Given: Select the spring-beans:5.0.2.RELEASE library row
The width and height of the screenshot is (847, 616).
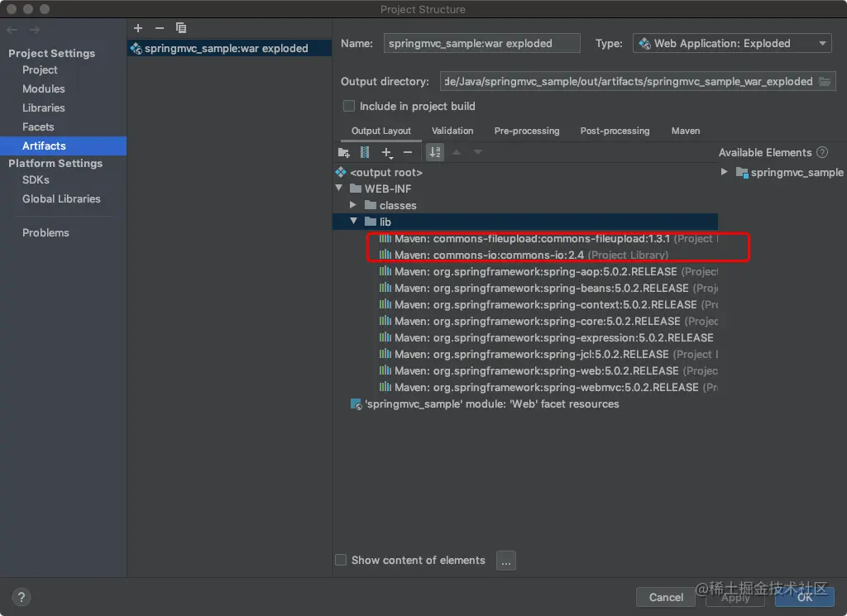Looking at the screenshot, I should (x=548, y=289).
